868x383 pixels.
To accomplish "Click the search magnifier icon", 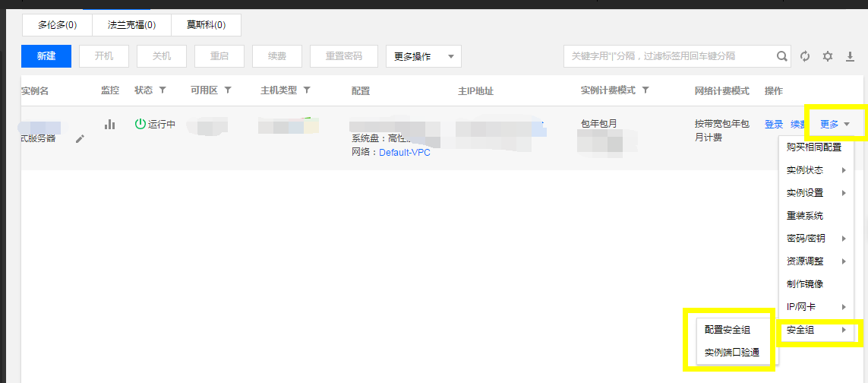I will (x=781, y=56).
